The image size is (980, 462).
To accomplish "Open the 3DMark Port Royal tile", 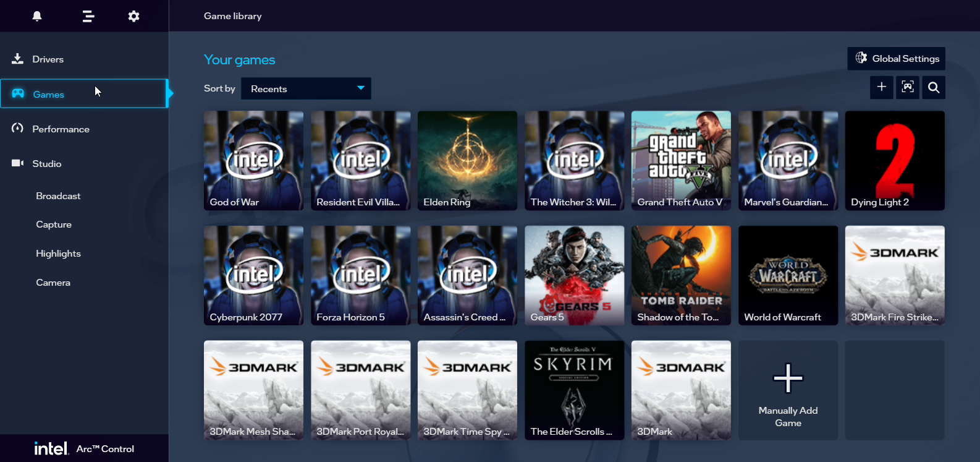I will 360,390.
